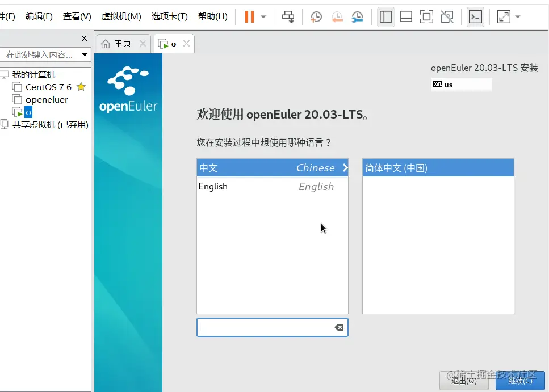Click the stretch guest display icon

pos(504,16)
